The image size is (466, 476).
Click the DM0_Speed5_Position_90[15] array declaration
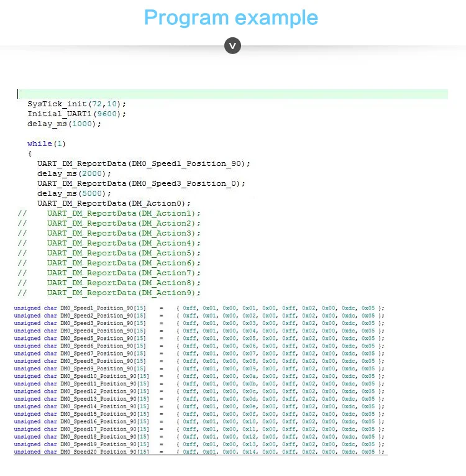[x=199, y=339]
